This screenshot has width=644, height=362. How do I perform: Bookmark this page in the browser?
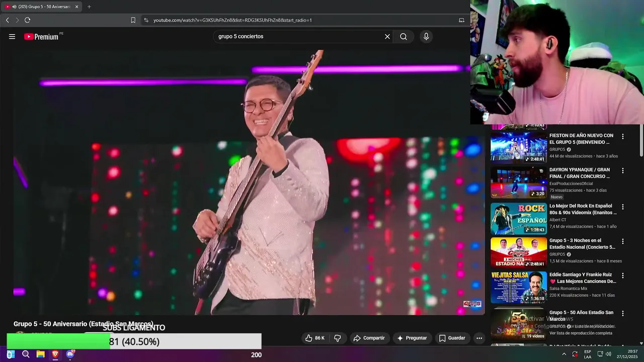coord(133,20)
